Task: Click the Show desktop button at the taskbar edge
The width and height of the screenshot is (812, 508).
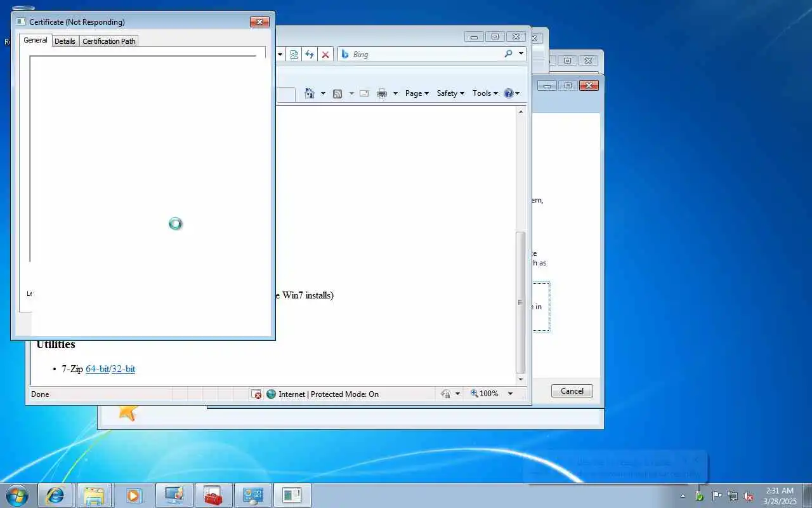Action: tap(808, 495)
